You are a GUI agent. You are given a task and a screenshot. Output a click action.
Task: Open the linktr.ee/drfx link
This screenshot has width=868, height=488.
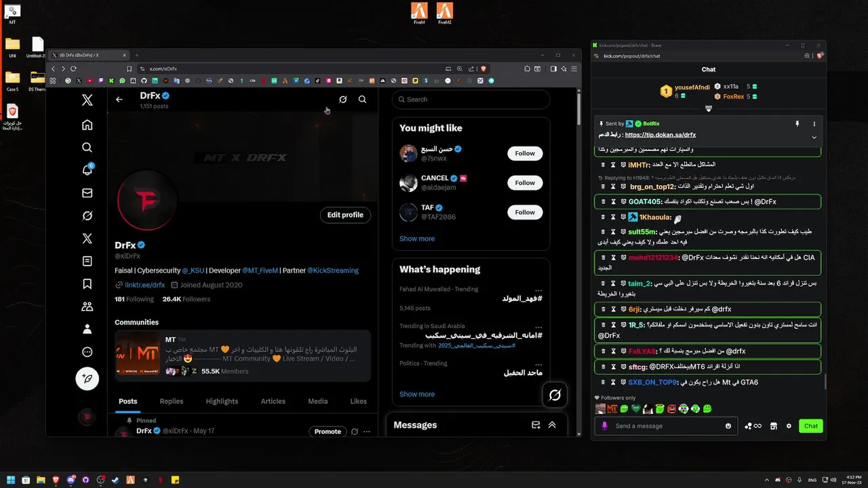point(144,285)
